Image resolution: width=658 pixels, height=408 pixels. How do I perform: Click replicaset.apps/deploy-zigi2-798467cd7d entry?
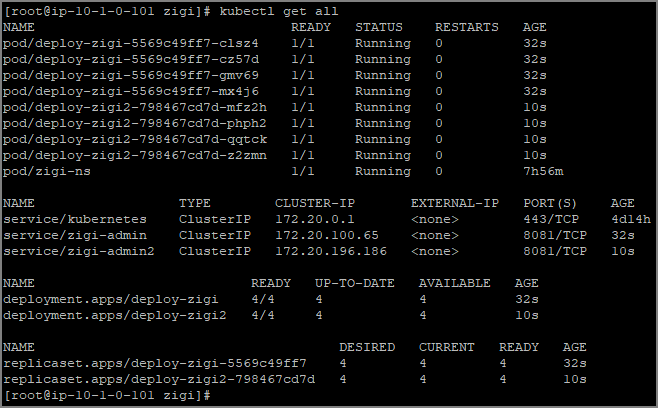click(x=159, y=379)
